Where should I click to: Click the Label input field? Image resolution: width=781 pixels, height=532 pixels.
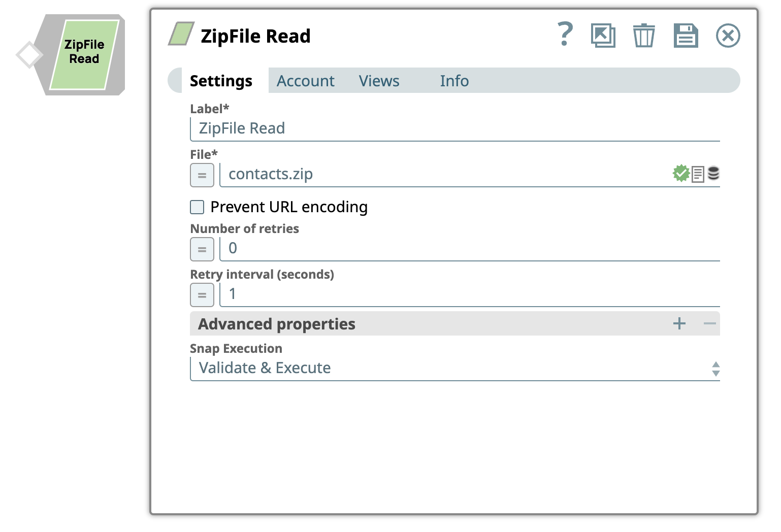[x=454, y=128]
